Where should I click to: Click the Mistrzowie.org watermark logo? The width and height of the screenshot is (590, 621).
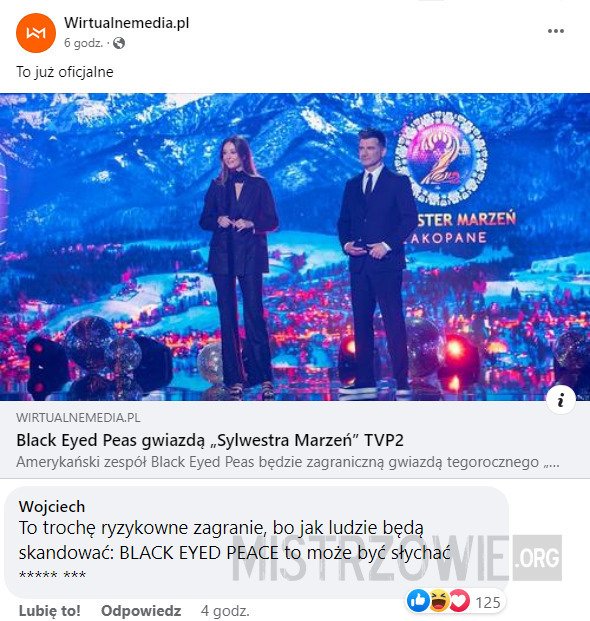(397, 558)
